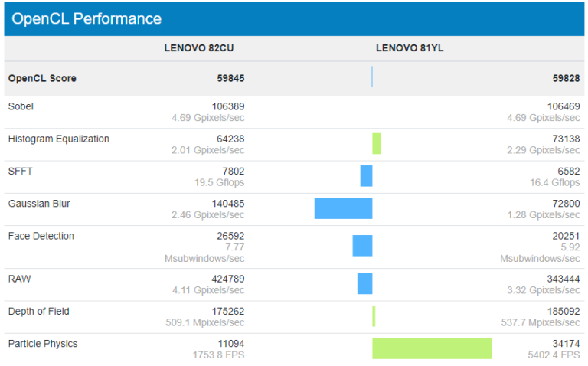The image size is (588, 366).
Task: Click the 59828 OpenCL score value
Action: (x=566, y=78)
